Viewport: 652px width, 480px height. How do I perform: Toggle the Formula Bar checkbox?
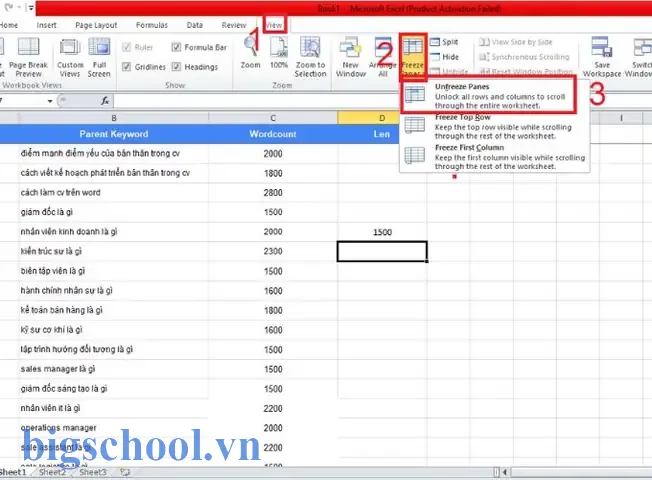pos(176,47)
